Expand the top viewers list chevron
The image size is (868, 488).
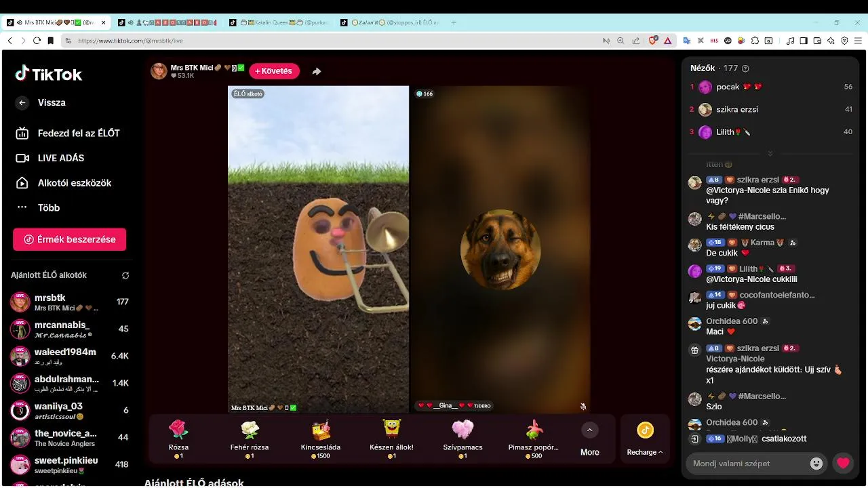tap(770, 154)
